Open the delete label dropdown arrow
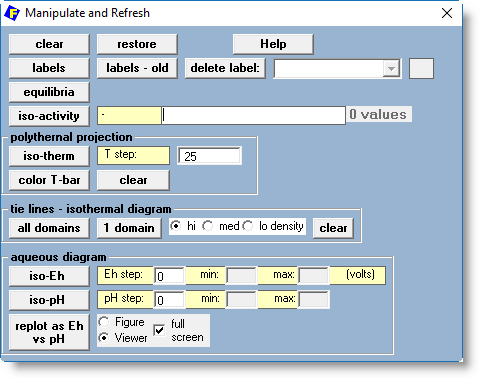 [391, 69]
